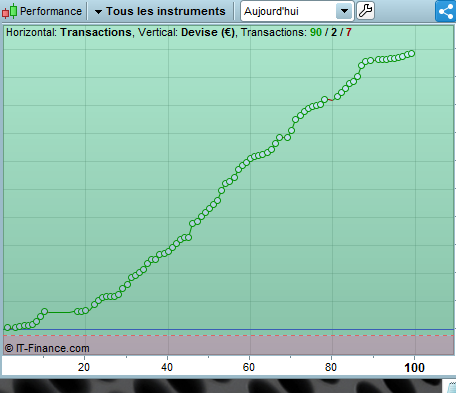Image resolution: width=456 pixels, height=393 pixels.
Task: Click the green winning count 90
Action: (316, 32)
